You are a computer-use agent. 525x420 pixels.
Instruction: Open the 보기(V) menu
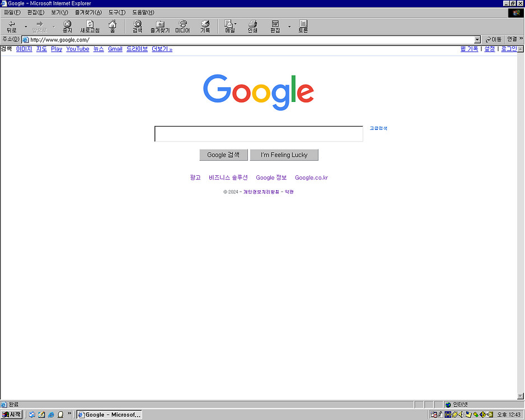pos(59,12)
